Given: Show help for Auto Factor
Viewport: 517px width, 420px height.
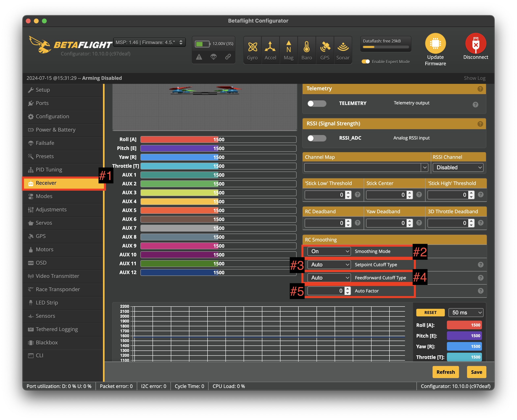Looking at the screenshot, I should pos(481,291).
